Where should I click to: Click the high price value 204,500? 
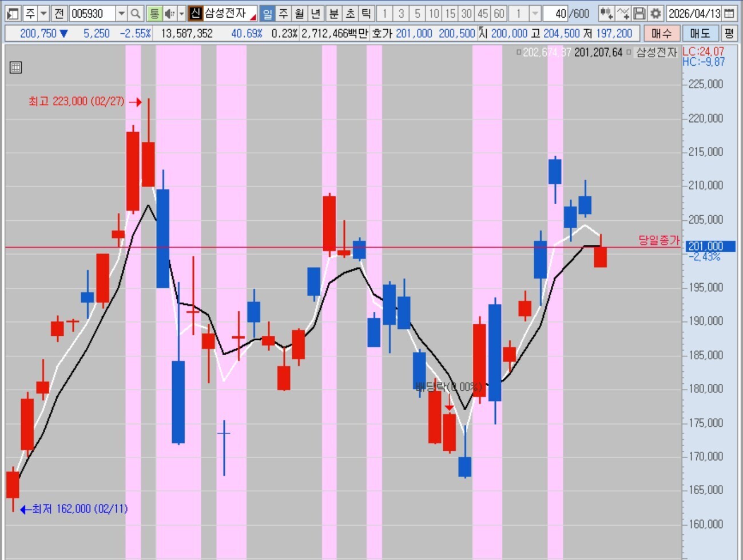point(561,34)
